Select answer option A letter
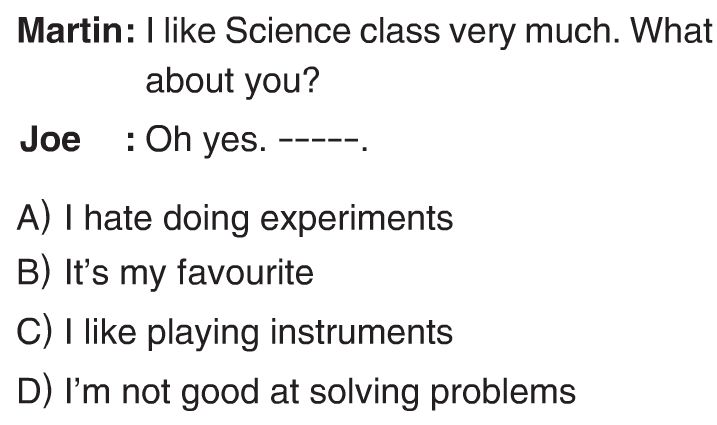Viewport: 717px width, 425px height. (x=33, y=218)
